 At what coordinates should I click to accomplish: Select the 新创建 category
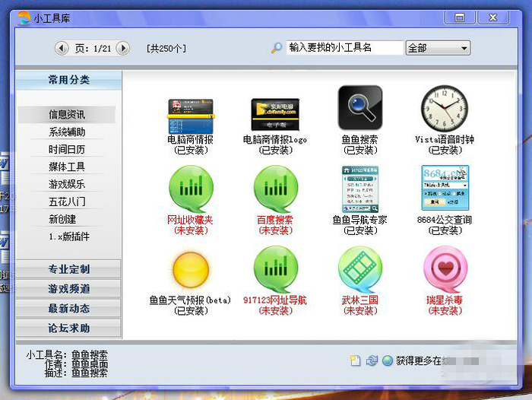point(62,219)
